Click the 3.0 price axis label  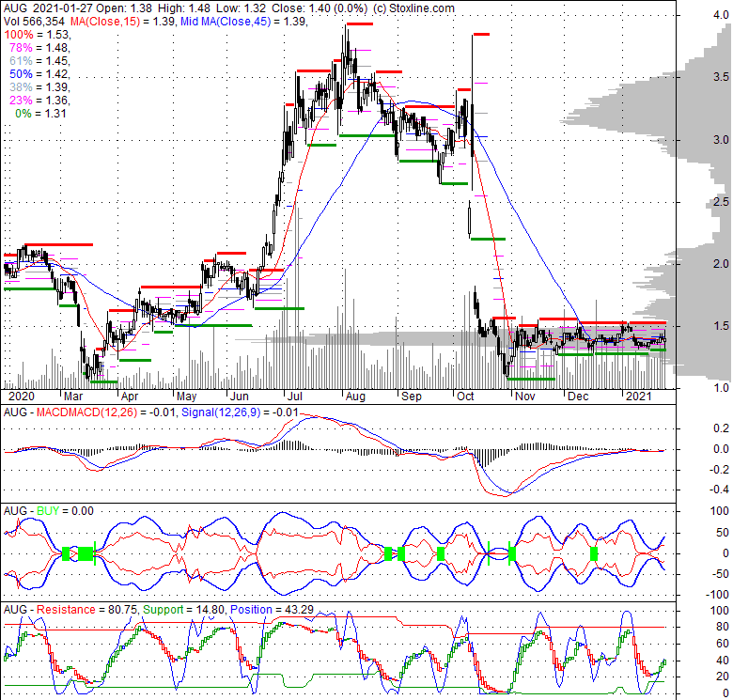pos(722,140)
